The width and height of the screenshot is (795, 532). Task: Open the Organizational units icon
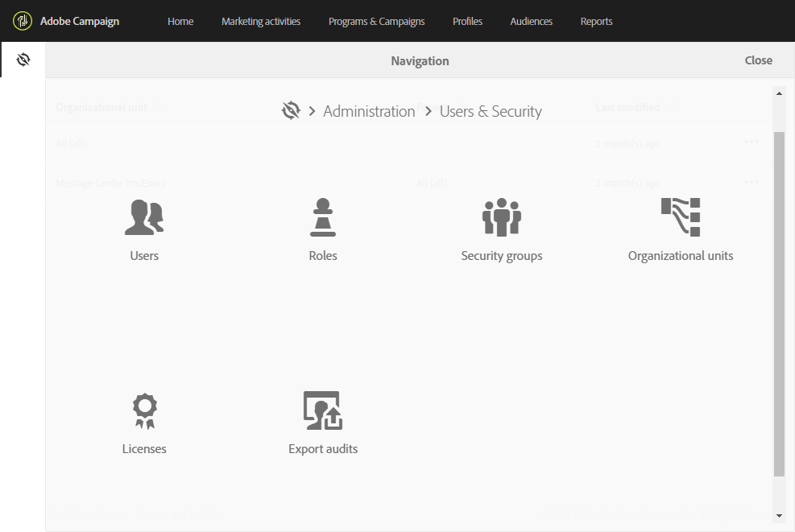[x=681, y=217]
